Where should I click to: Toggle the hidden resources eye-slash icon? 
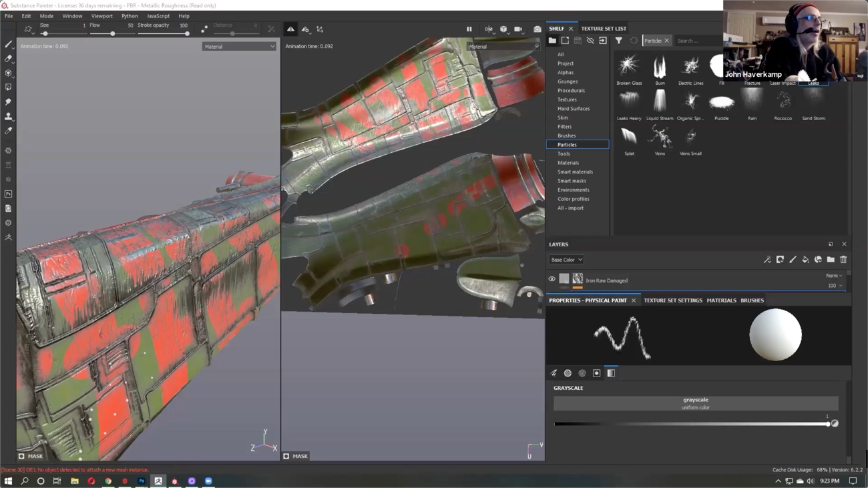click(590, 40)
